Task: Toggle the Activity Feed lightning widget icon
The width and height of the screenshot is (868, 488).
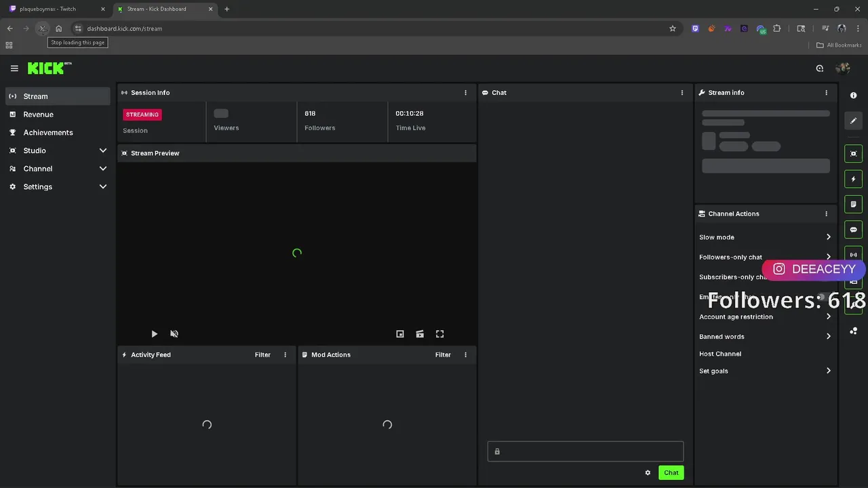Action: click(854, 179)
